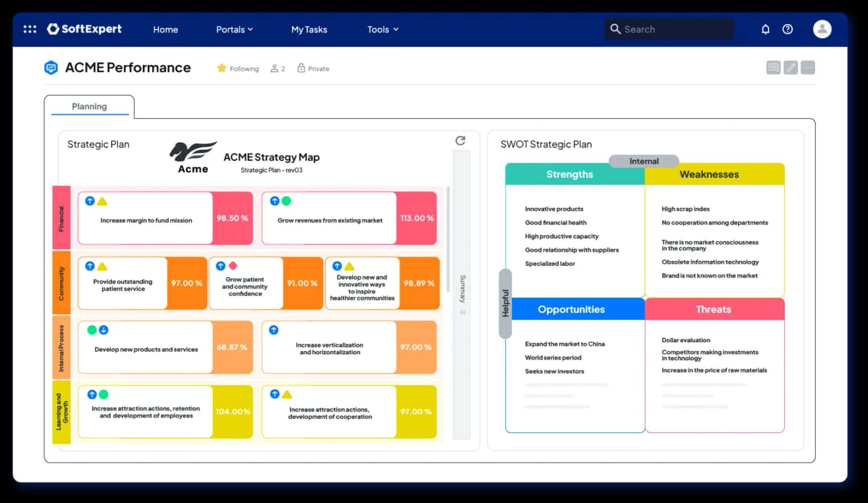Viewport: 868px width, 503px height.
Task: Open the apps grid menu icon
Action: [30, 29]
